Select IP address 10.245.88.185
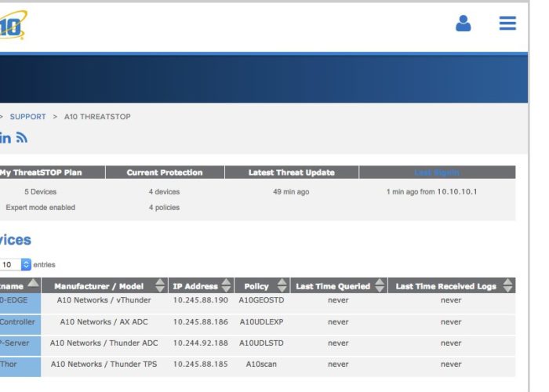The width and height of the screenshot is (549, 392). pos(201,364)
